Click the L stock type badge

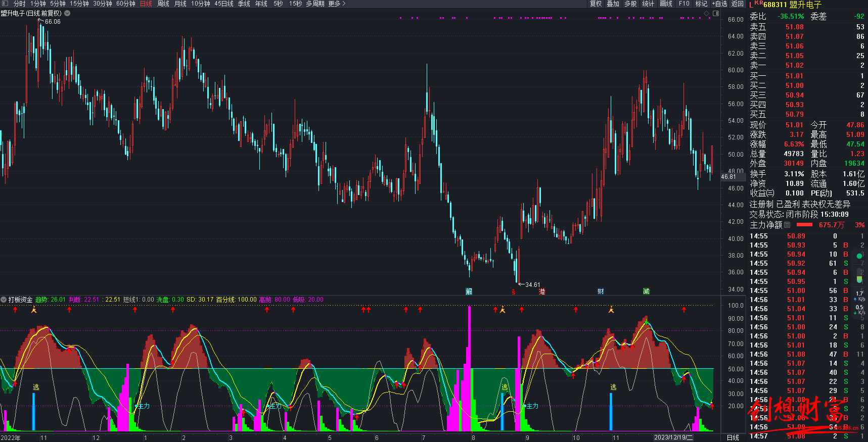(751, 5)
